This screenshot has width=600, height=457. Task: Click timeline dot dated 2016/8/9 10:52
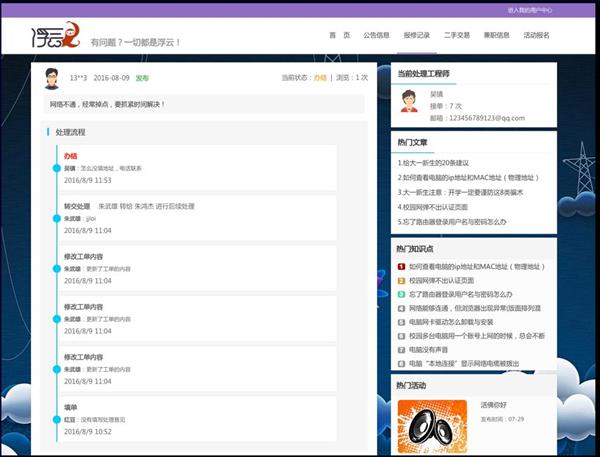[57, 419]
